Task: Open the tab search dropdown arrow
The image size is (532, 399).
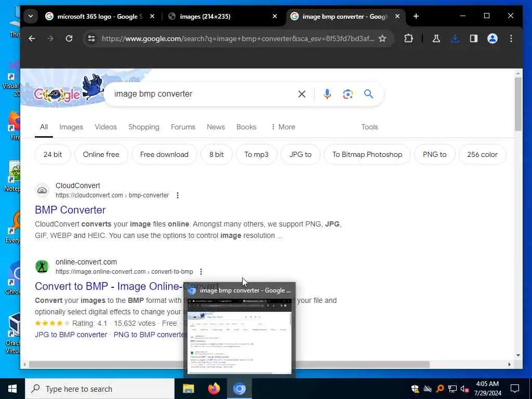Action: tap(31, 16)
